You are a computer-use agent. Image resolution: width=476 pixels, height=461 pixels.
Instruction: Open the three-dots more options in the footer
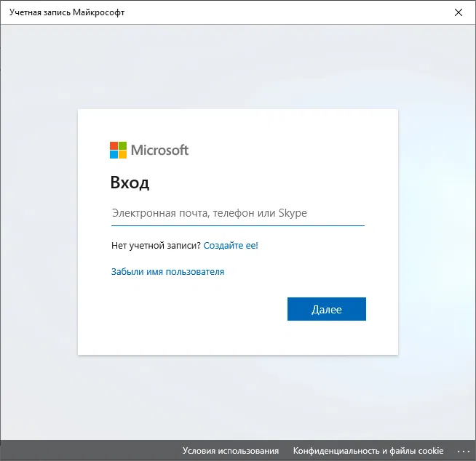(464, 452)
